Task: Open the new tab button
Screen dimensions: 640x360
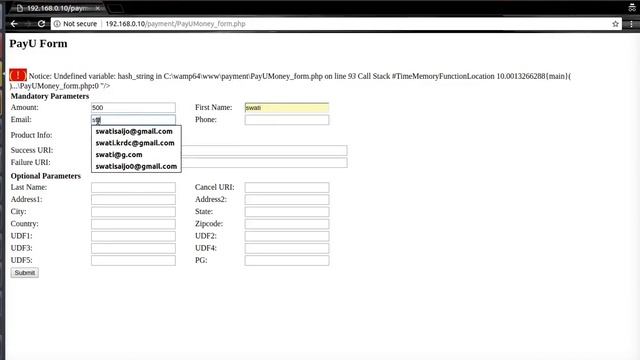Action: click(116, 8)
